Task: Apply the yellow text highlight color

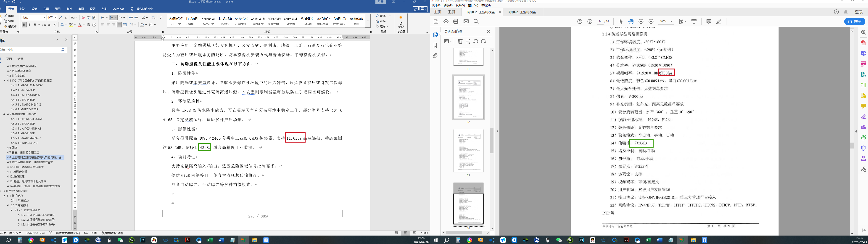Action: click(71, 25)
